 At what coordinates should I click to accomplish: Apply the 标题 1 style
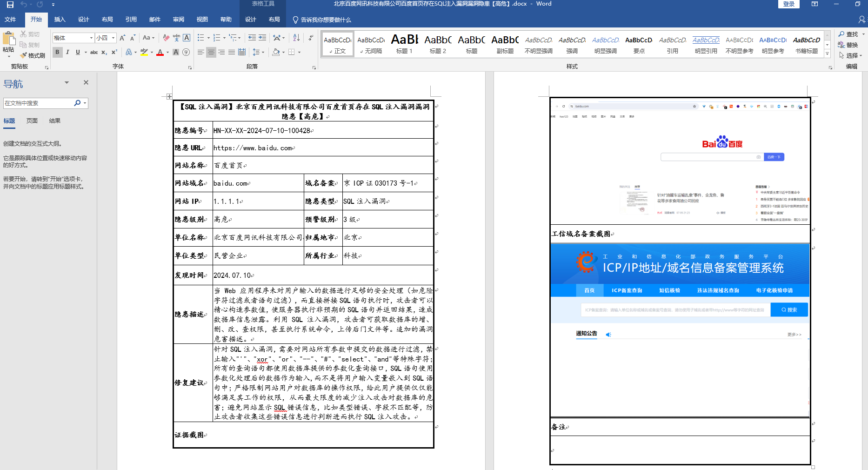tap(404, 44)
